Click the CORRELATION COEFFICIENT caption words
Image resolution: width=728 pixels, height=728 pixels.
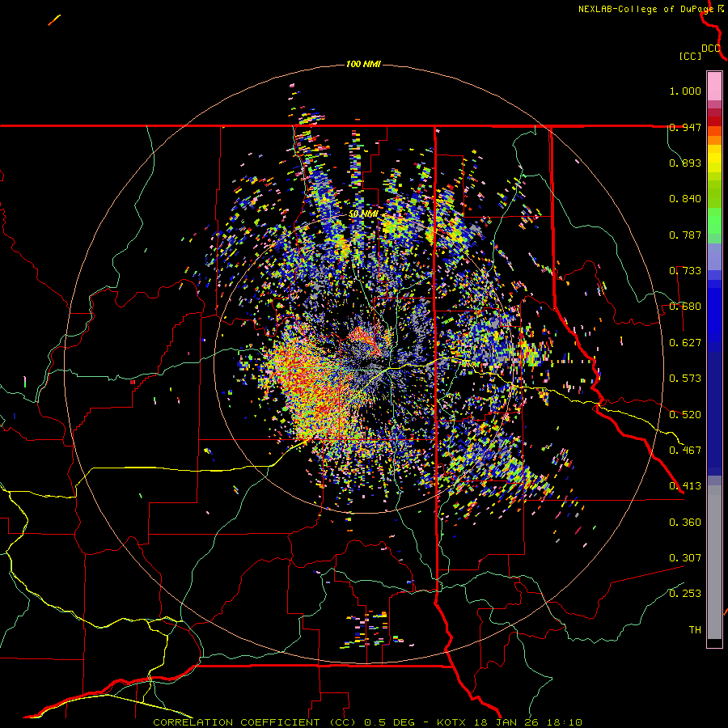tap(236, 722)
